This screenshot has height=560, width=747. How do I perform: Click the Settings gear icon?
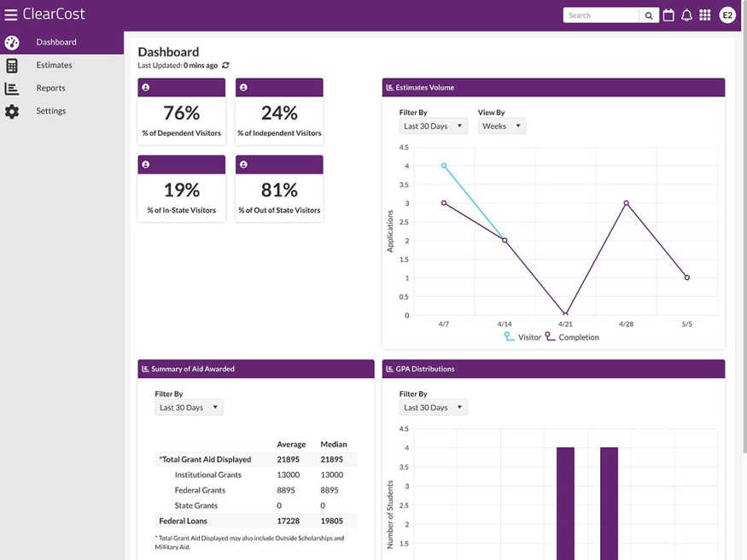[x=12, y=112]
